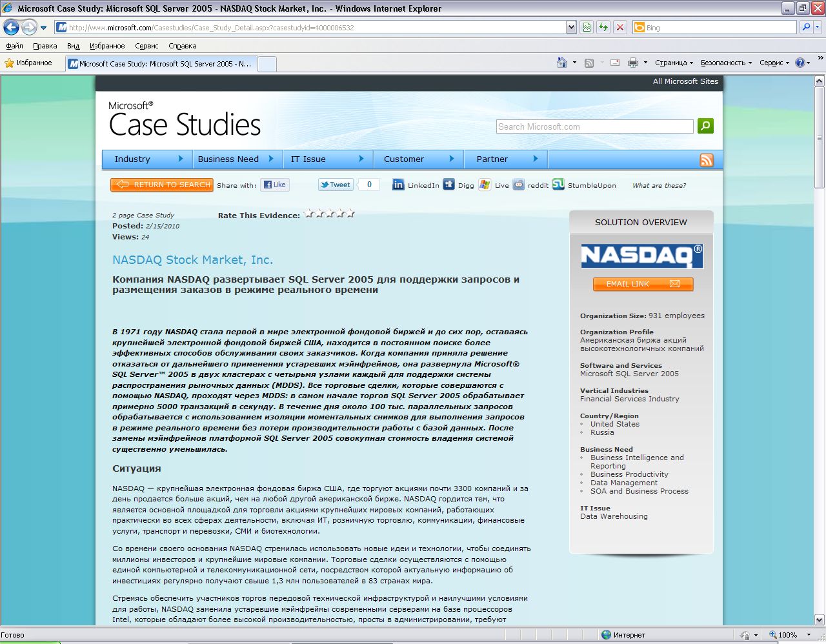Go back with the browser Back arrow
The width and height of the screenshot is (826, 644).
11,27
